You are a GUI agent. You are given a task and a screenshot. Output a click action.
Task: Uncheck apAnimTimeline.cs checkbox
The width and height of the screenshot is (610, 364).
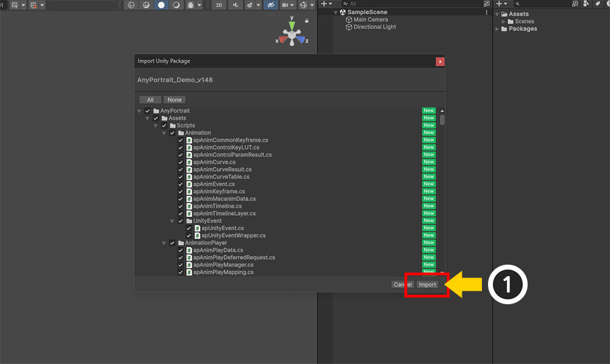pos(181,206)
